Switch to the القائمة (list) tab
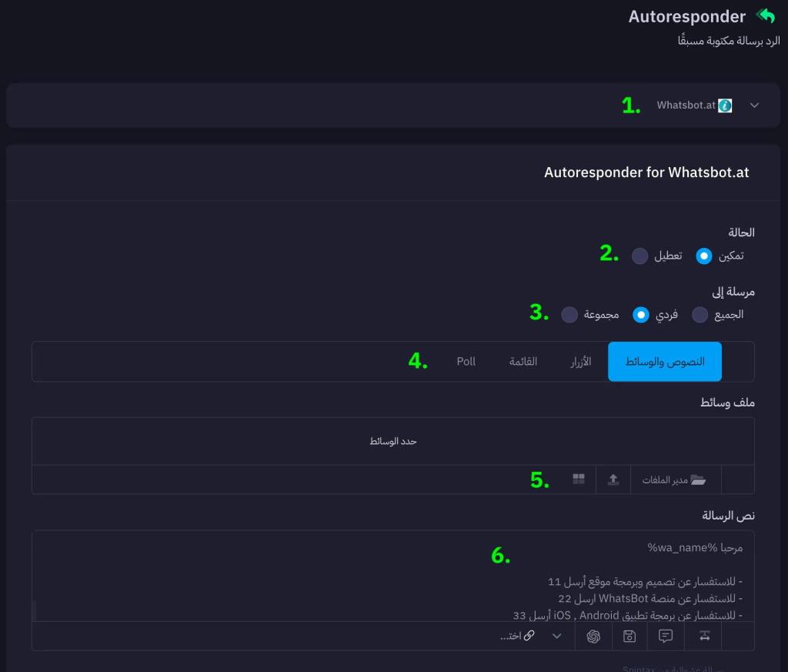Screen dimensions: 788x672 523,362
